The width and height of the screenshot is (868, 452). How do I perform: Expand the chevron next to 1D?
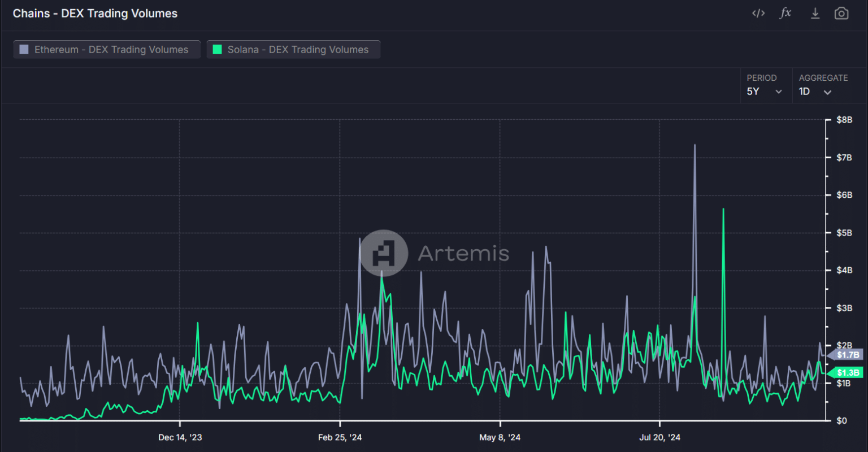click(x=828, y=92)
